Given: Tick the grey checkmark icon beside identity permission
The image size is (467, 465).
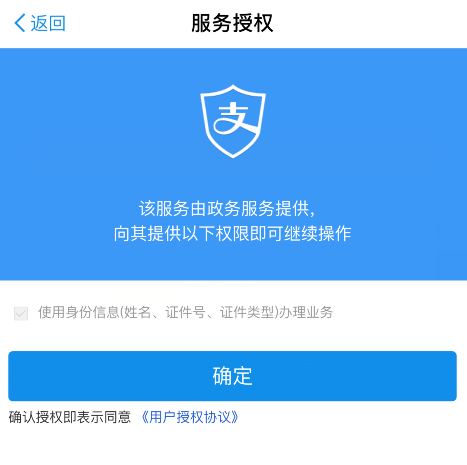Looking at the screenshot, I should 21,313.
